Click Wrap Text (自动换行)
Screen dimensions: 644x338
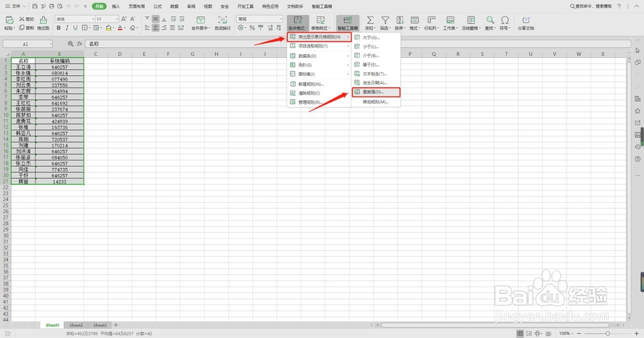coord(222,23)
